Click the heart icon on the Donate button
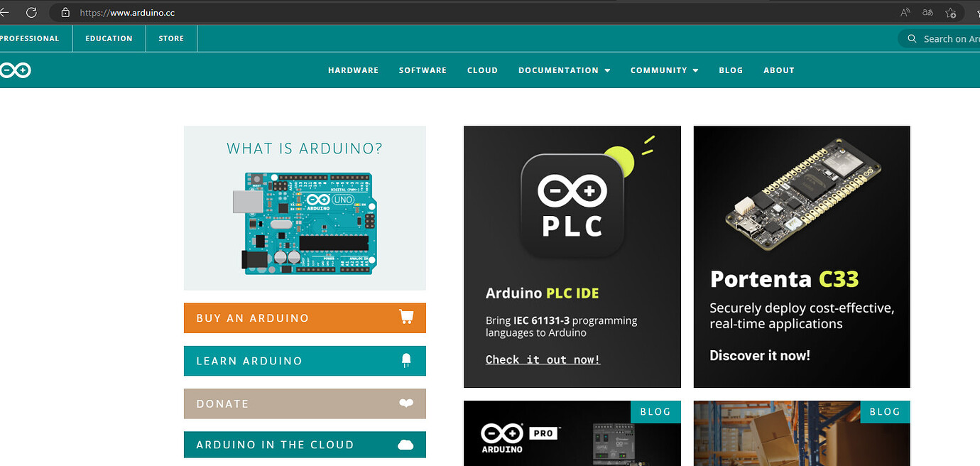The height and width of the screenshot is (466, 980). click(x=406, y=403)
